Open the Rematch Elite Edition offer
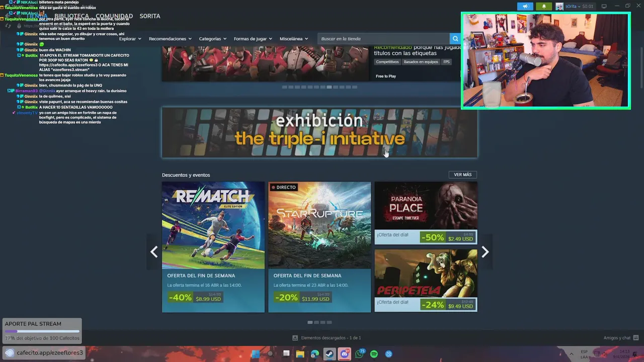 coord(213,247)
